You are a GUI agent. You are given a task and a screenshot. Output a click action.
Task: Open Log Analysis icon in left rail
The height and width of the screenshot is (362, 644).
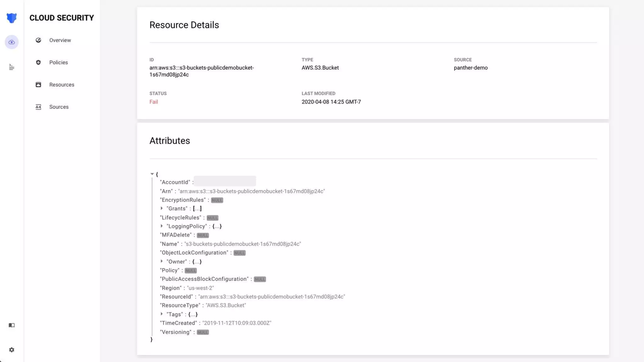point(12,67)
